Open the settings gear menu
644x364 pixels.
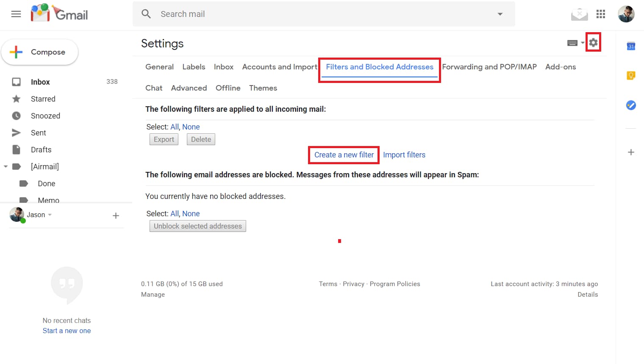pyautogui.click(x=593, y=42)
